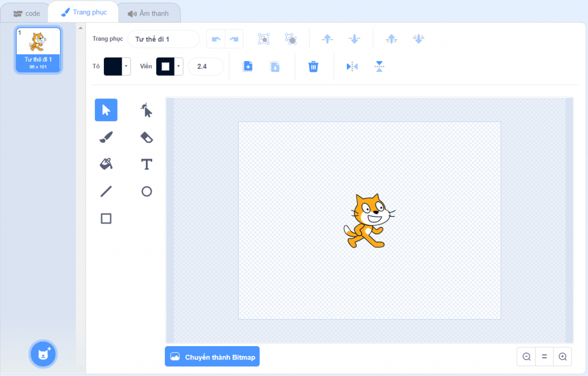Open the choose costume cat button
Image resolution: width=588 pixels, height=376 pixels.
click(x=43, y=354)
